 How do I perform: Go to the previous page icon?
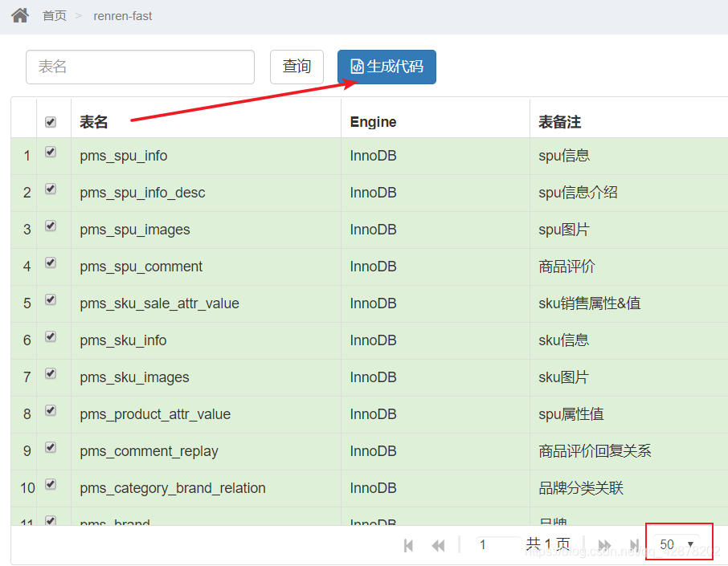pos(438,545)
